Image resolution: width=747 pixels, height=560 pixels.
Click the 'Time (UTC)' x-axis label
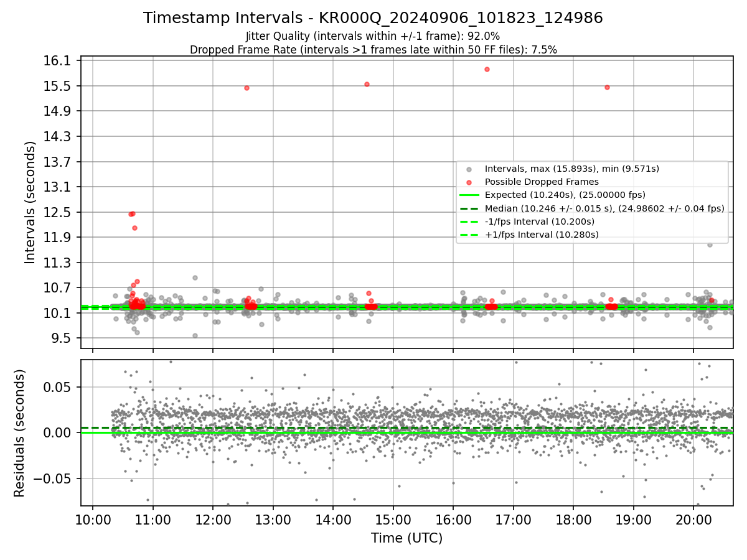406,538
